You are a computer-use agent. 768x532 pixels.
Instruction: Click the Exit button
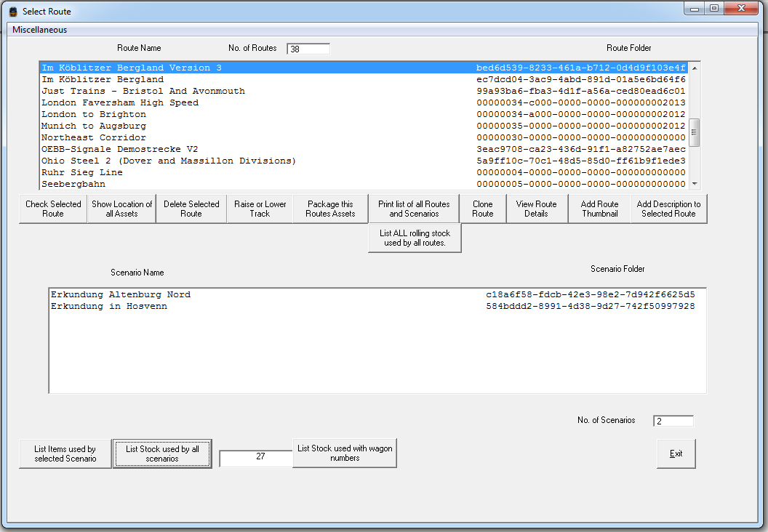(x=676, y=454)
